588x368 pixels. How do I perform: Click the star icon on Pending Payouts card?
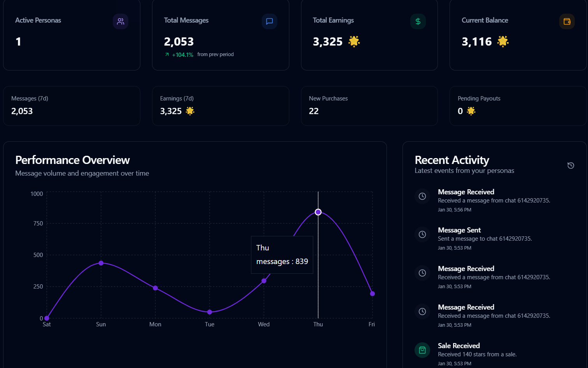point(471,111)
